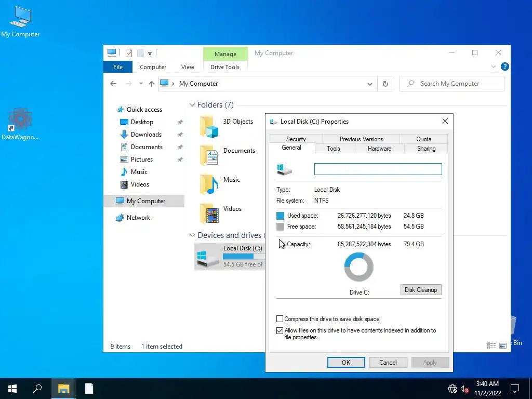Click the drive label text field
532x399 pixels.
[x=378, y=169]
